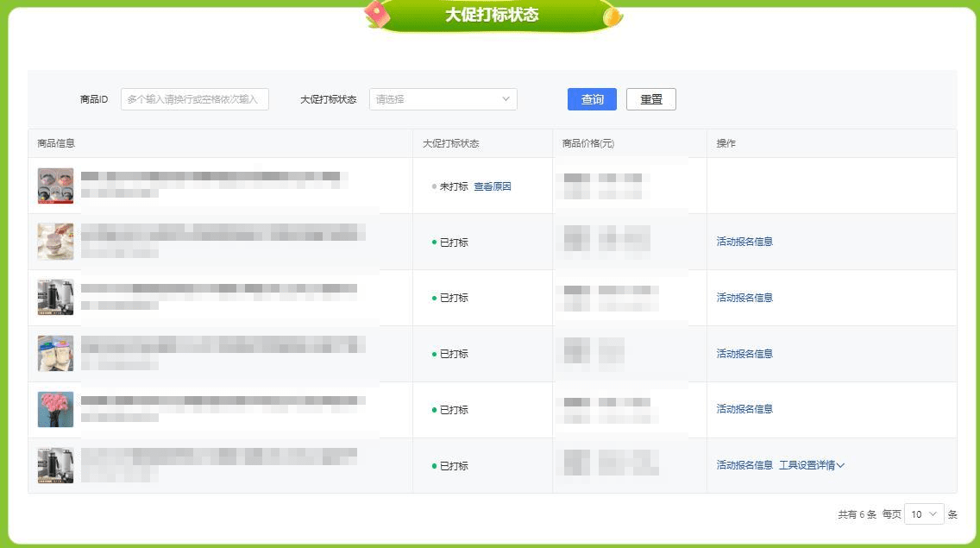Open 活动报名信息 in the last product row
This screenshot has width=980, height=548.
pos(744,465)
